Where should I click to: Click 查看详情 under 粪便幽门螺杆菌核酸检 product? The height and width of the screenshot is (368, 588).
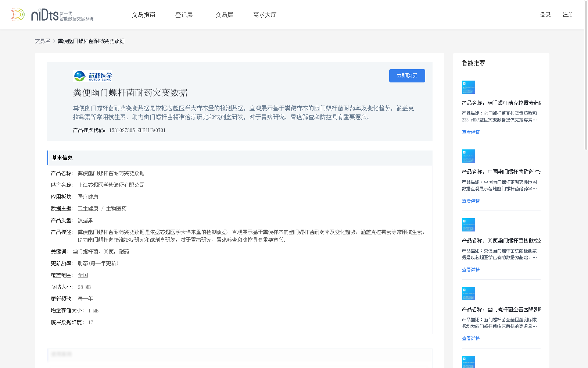tap(471, 270)
